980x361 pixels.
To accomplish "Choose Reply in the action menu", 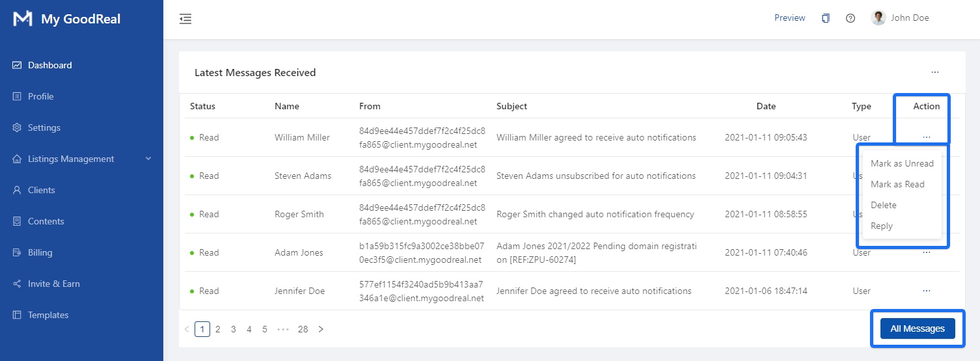I will tap(882, 226).
